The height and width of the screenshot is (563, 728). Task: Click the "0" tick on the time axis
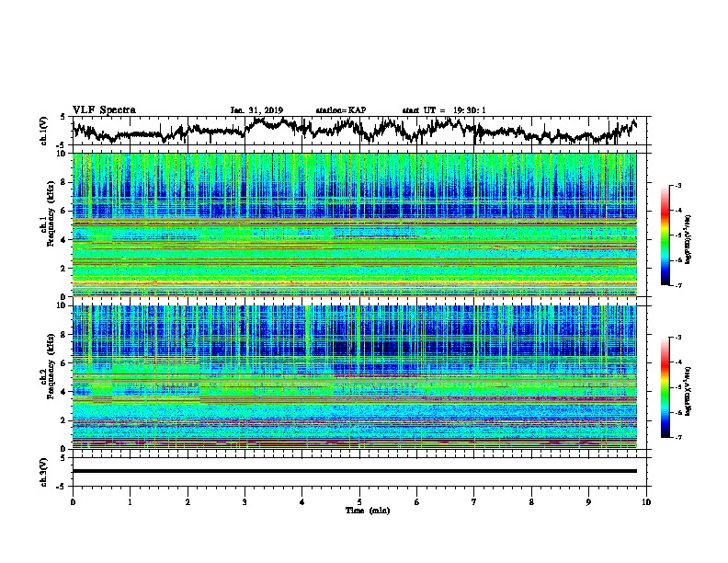(73, 502)
